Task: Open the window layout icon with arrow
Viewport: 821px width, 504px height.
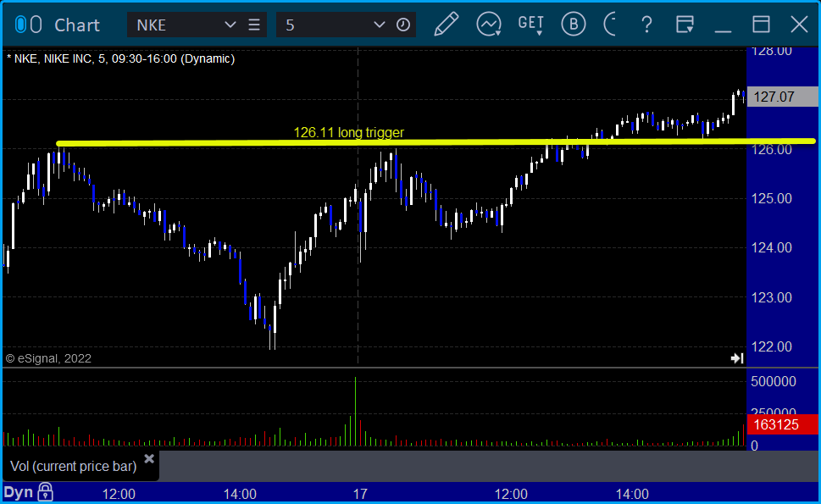Action: pos(685,25)
